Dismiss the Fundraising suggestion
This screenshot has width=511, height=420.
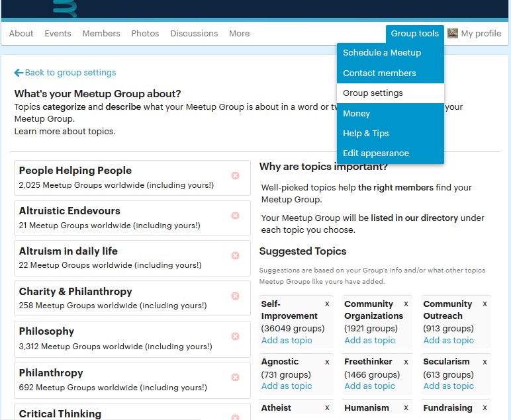click(485, 408)
